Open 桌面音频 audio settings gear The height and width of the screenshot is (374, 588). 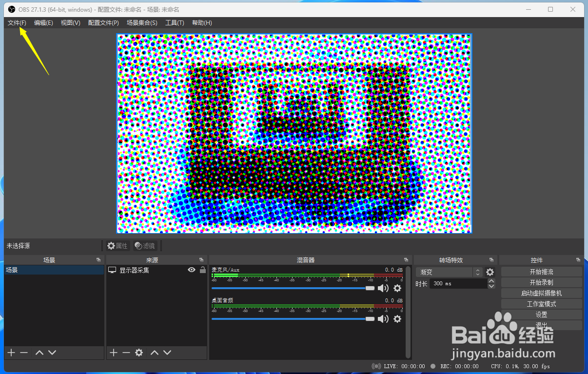point(397,319)
